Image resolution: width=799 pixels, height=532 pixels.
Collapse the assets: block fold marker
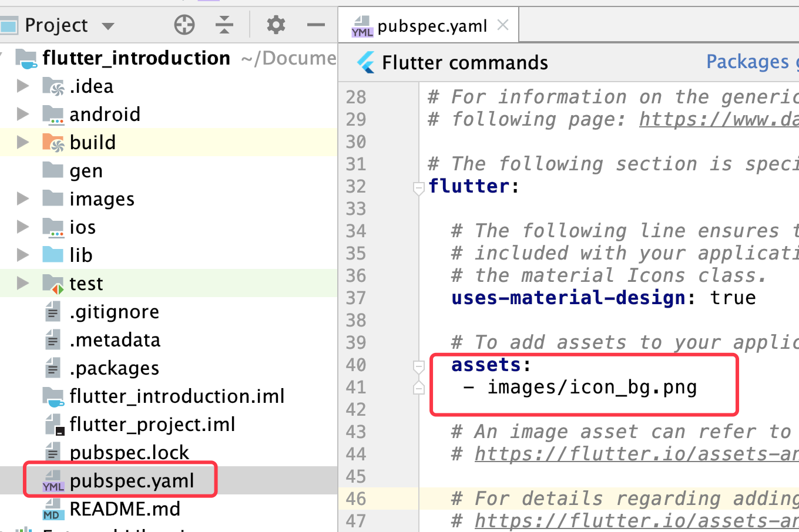418,366
